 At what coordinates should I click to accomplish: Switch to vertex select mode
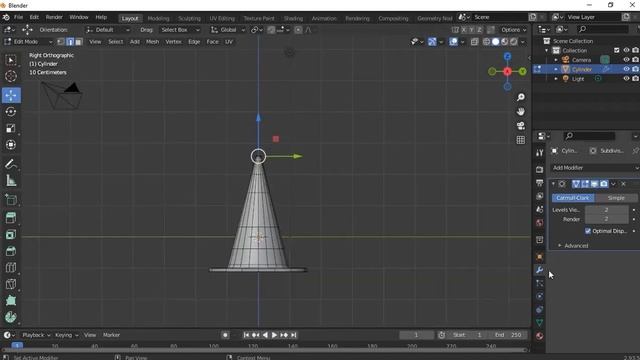point(61,42)
